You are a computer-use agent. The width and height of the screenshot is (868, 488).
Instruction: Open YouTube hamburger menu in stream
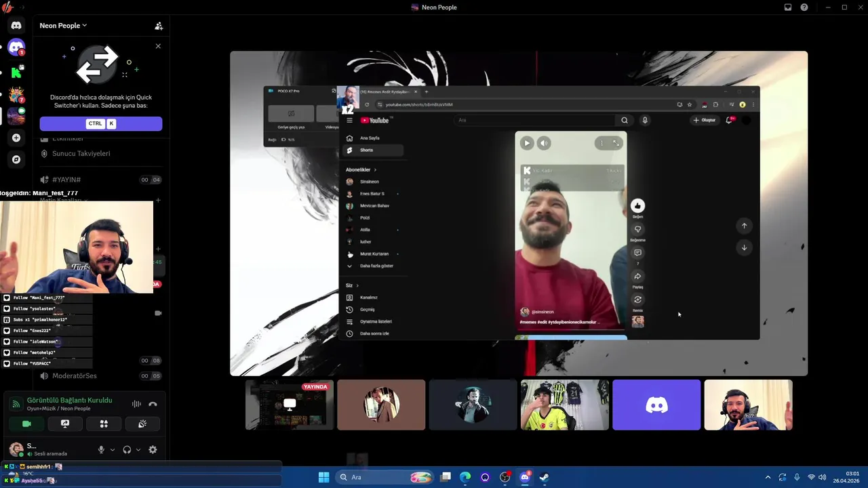[349, 120]
